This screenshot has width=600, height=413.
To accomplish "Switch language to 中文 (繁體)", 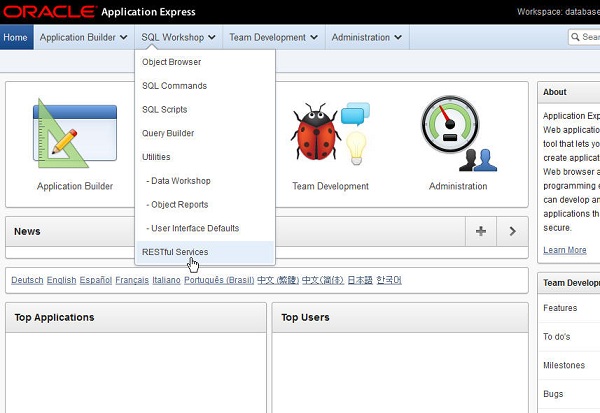I will coord(278,280).
